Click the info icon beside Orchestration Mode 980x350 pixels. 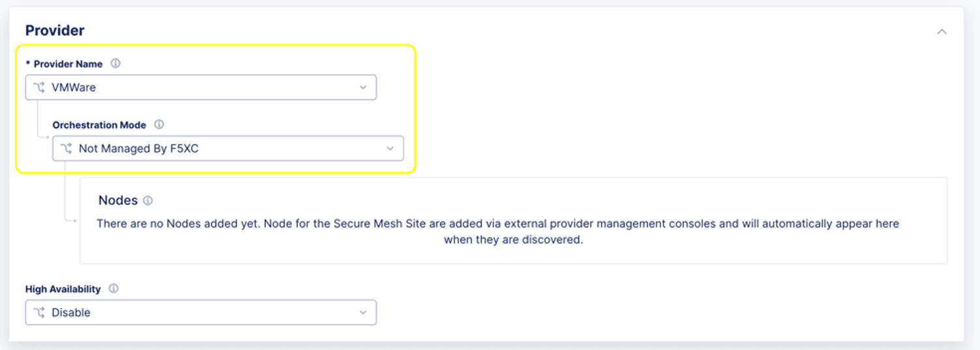[x=159, y=124]
